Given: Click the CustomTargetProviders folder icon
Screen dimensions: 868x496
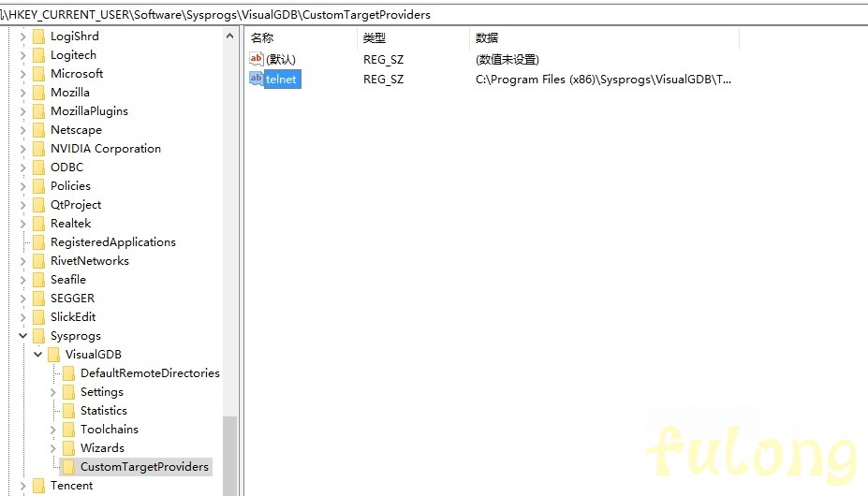Looking at the screenshot, I should pyautogui.click(x=68, y=467).
